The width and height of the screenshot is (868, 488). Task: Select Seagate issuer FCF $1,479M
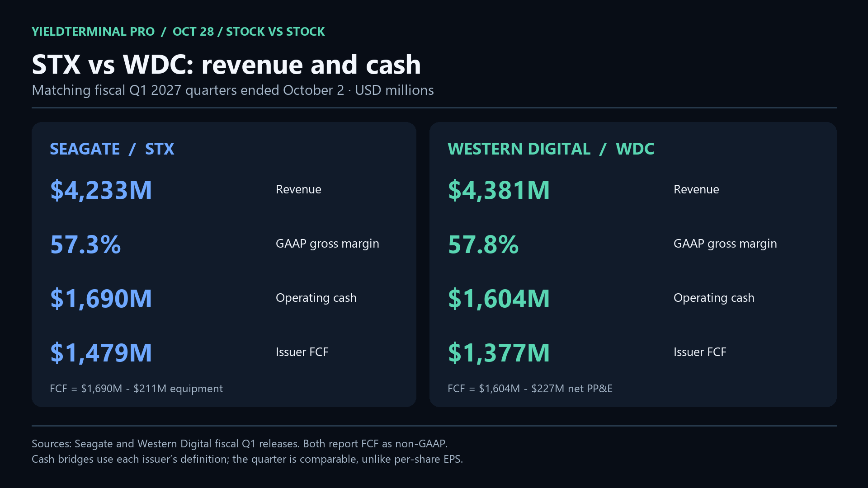click(x=101, y=353)
